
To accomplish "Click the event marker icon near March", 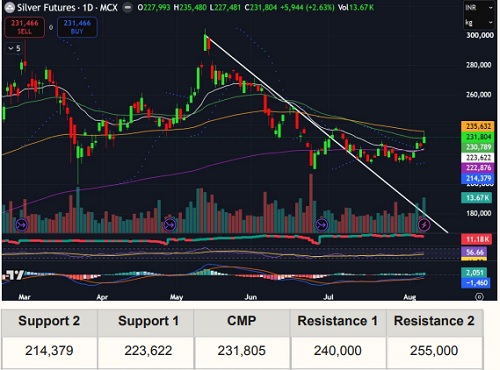I will [22, 225].
